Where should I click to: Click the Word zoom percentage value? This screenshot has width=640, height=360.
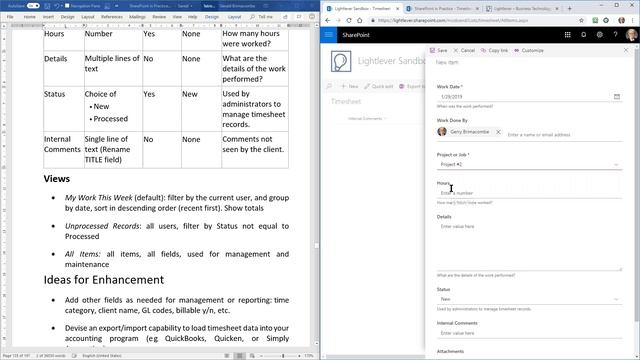[309, 356]
